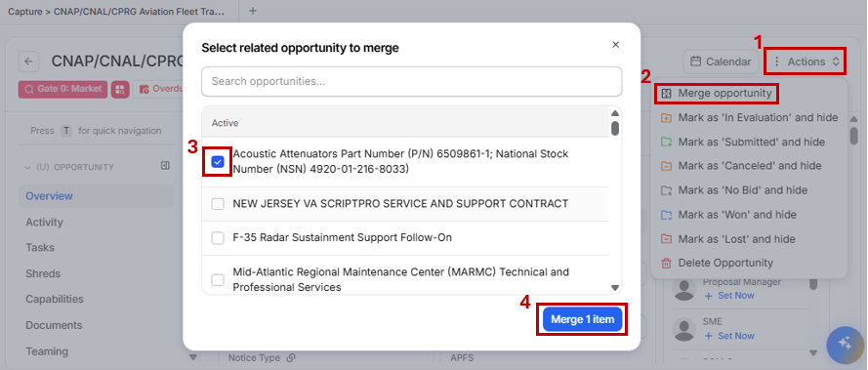Close the merge opportunity dialog
Image resolution: width=868 pixels, height=370 pixels.
(x=615, y=45)
